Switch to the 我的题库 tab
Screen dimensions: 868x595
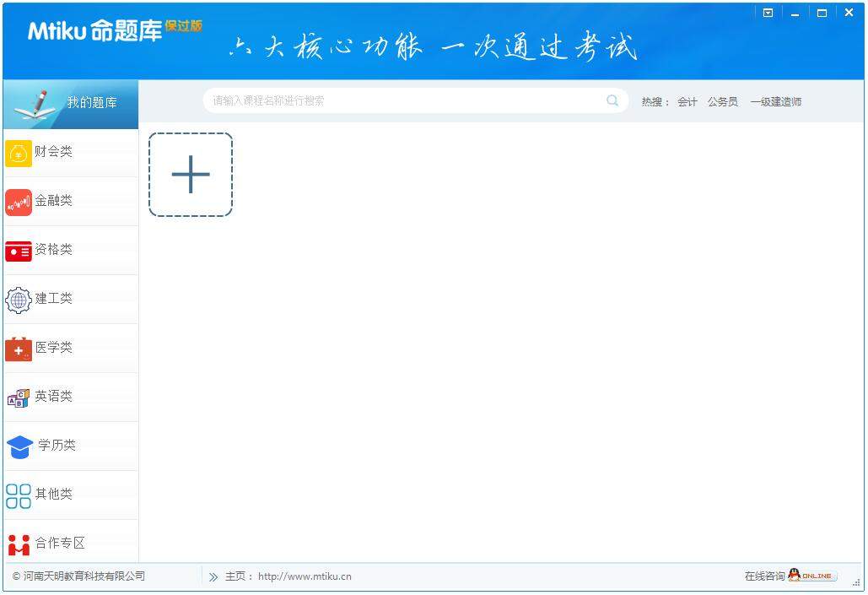point(70,102)
